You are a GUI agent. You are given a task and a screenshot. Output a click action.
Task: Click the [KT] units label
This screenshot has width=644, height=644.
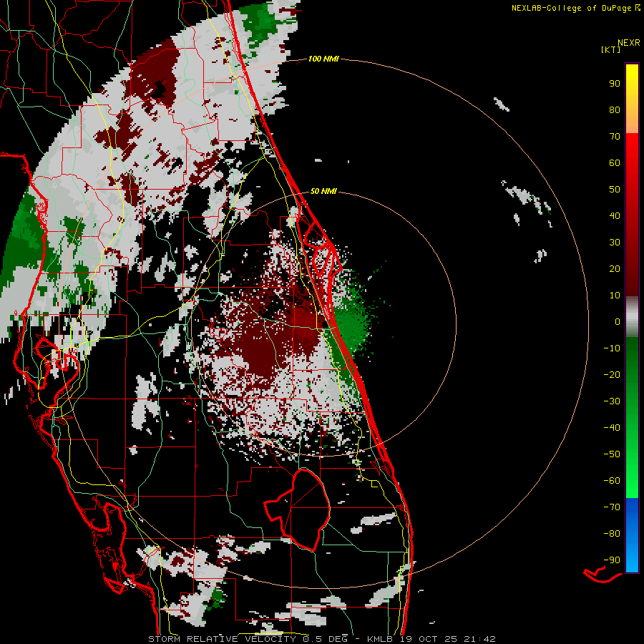tap(611, 49)
